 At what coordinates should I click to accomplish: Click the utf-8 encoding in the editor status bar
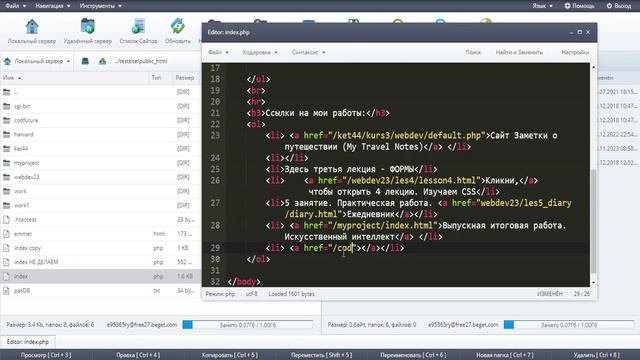tap(251, 294)
